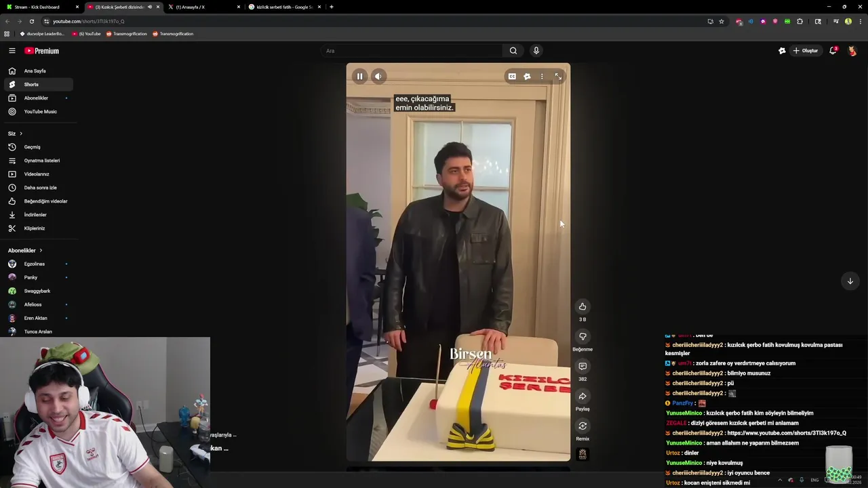Click the address bar URL
Image resolution: width=868 pixels, height=488 pixels.
89,21
